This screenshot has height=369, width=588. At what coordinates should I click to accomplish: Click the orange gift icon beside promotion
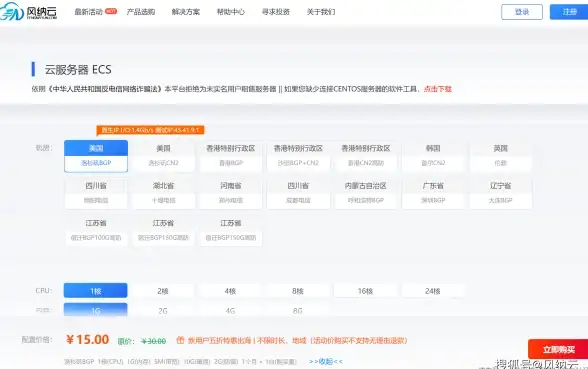click(180, 340)
